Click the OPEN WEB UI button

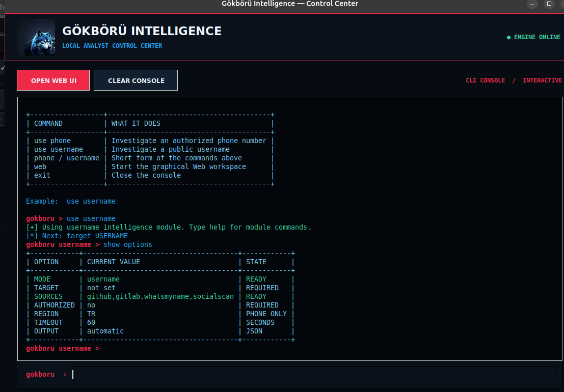53,80
